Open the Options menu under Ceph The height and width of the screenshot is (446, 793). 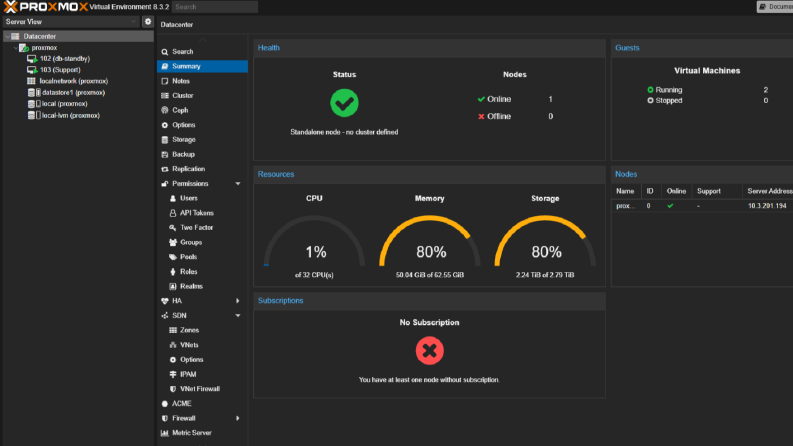(202, 125)
